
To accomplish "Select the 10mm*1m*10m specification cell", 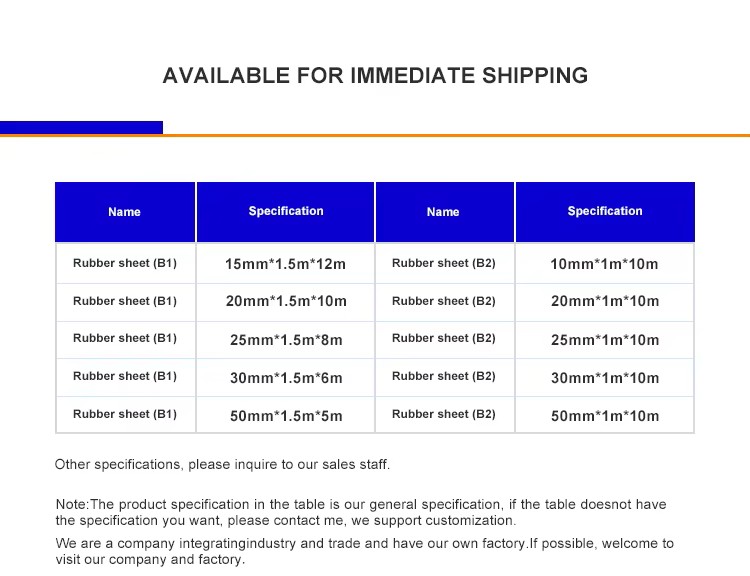I will point(604,264).
